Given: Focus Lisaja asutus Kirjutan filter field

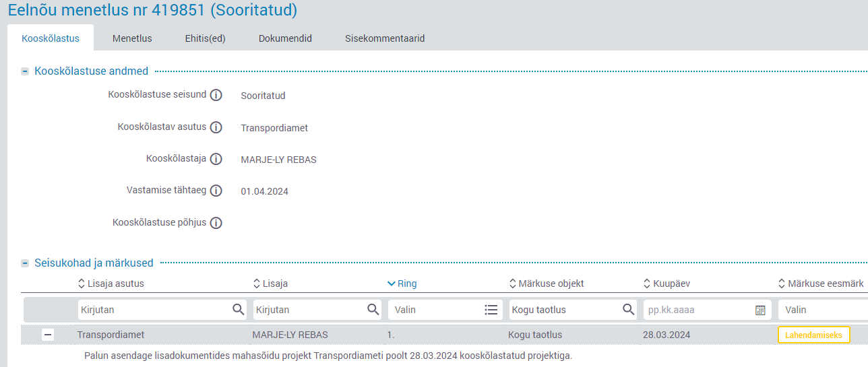Looking at the screenshot, I should [162, 310].
